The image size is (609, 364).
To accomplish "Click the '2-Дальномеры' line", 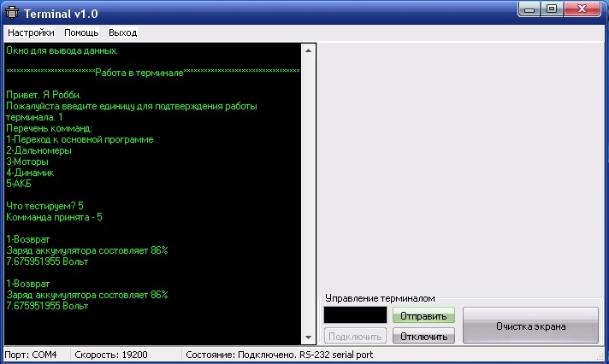I will click(38, 150).
